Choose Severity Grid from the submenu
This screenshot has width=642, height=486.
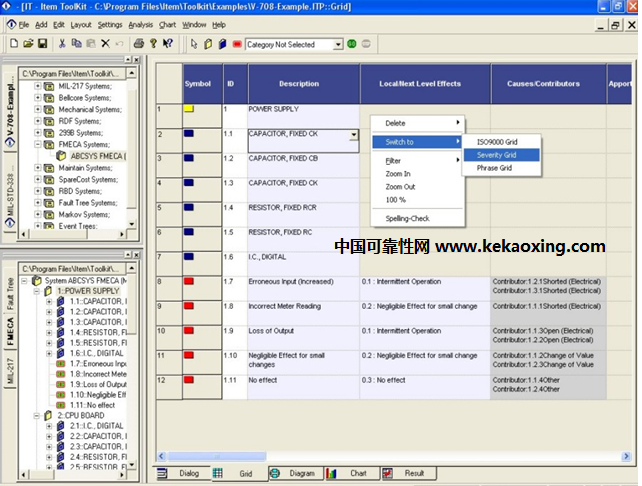click(497, 155)
